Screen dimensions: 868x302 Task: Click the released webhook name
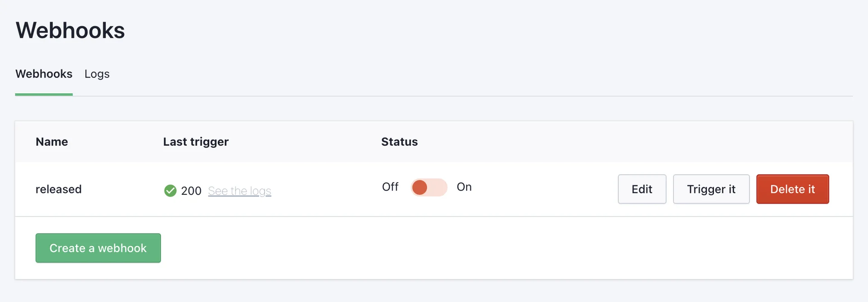[59, 189]
